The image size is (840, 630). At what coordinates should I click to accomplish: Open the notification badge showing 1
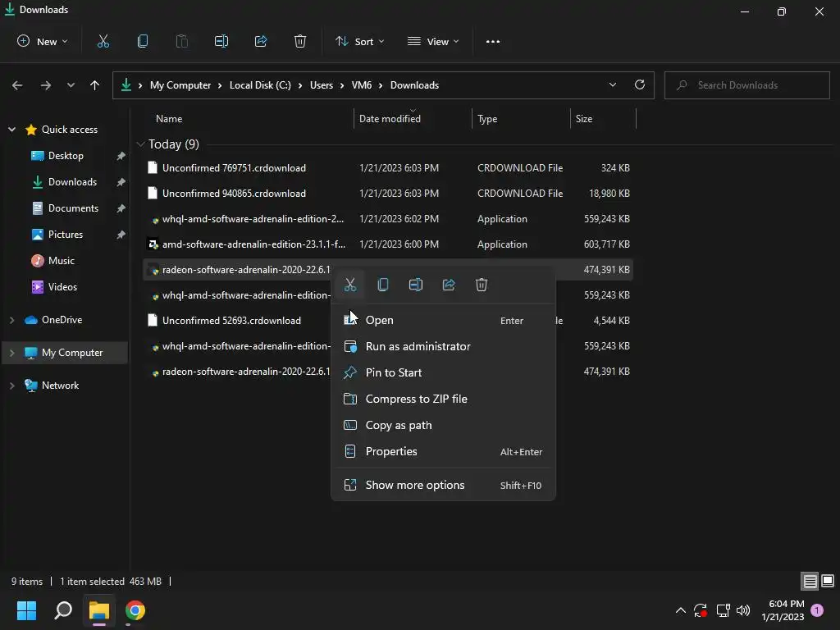point(817,610)
